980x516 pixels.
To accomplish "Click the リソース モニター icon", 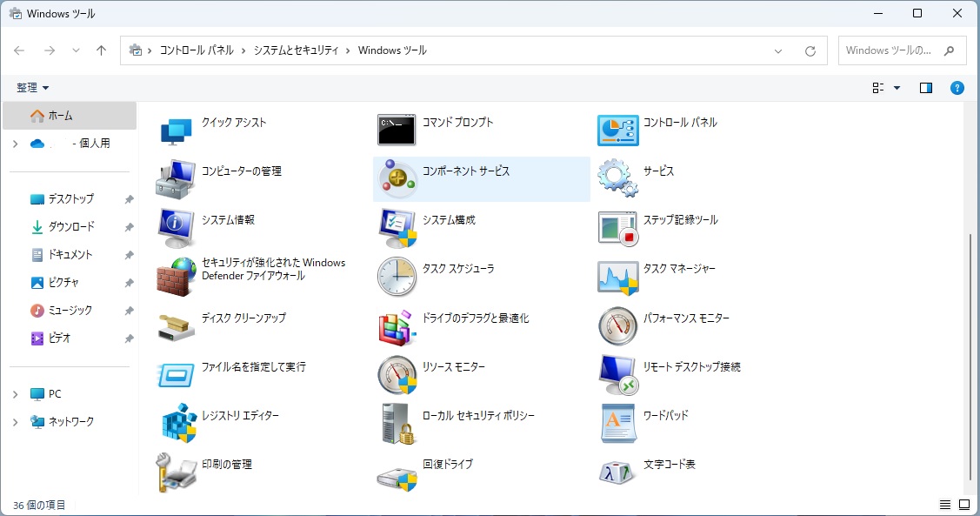I will tap(397, 375).
